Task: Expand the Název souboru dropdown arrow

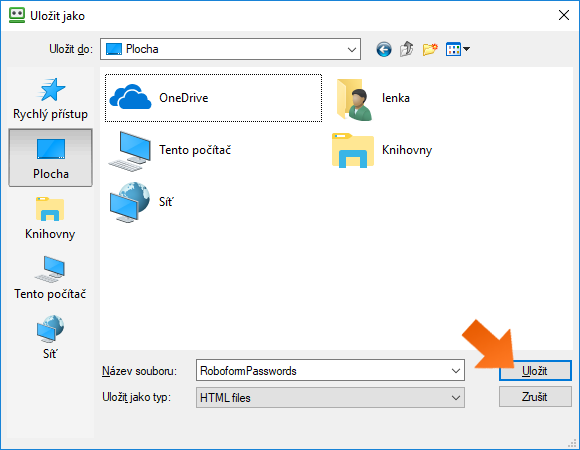Action: point(456,371)
